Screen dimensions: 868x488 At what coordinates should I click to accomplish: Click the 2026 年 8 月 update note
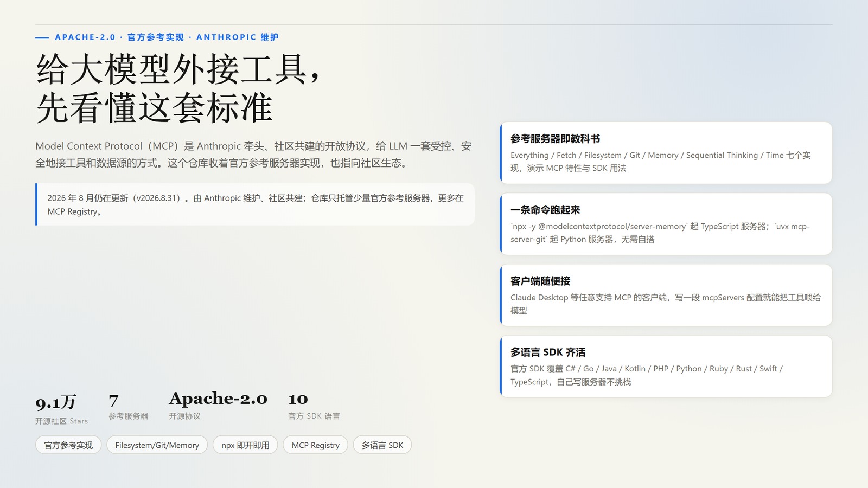click(255, 204)
